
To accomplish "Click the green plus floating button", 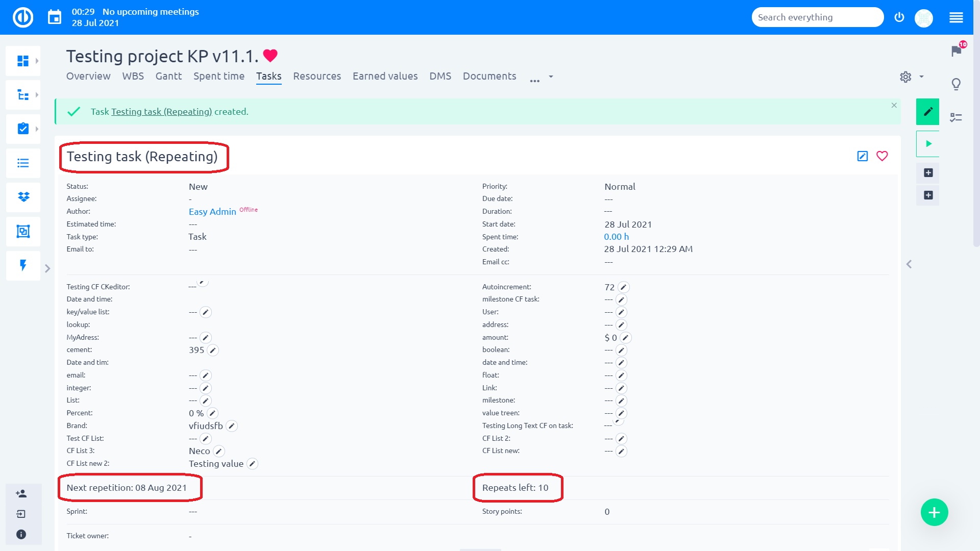I will (934, 512).
